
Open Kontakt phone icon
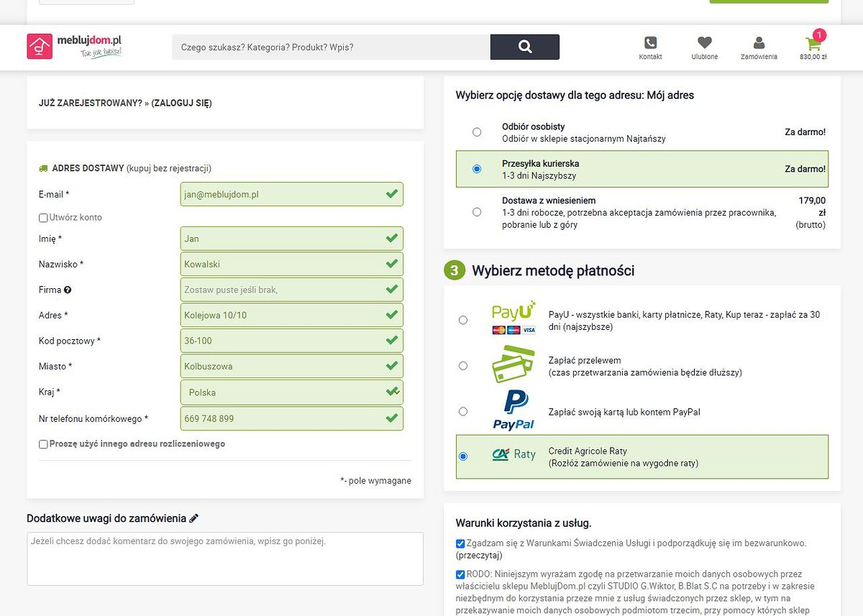pos(650,43)
